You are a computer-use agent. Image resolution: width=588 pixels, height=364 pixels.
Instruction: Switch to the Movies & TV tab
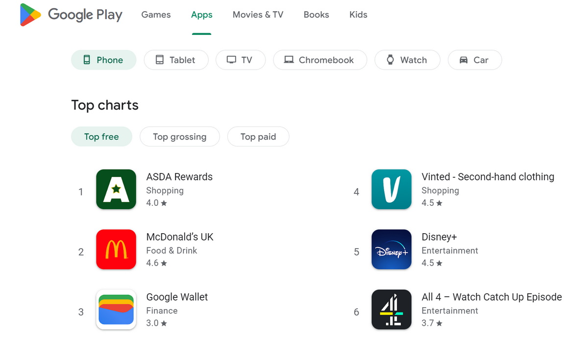258,15
